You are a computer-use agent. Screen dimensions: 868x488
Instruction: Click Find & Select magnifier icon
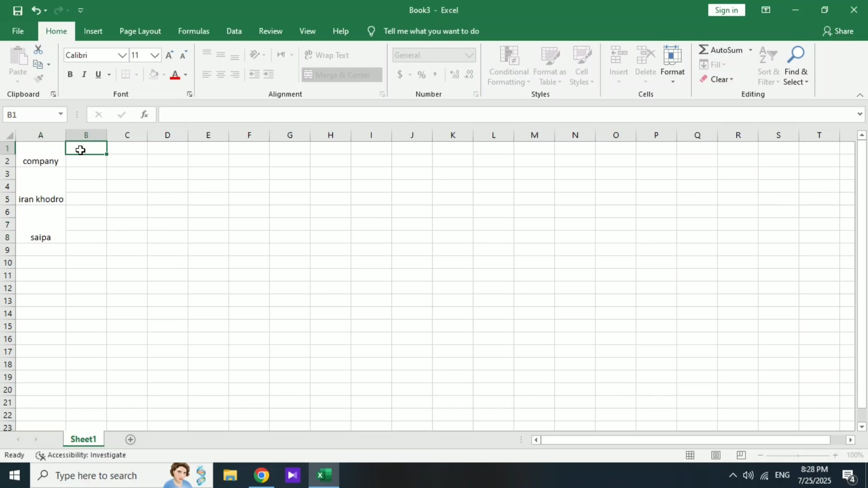tap(796, 63)
